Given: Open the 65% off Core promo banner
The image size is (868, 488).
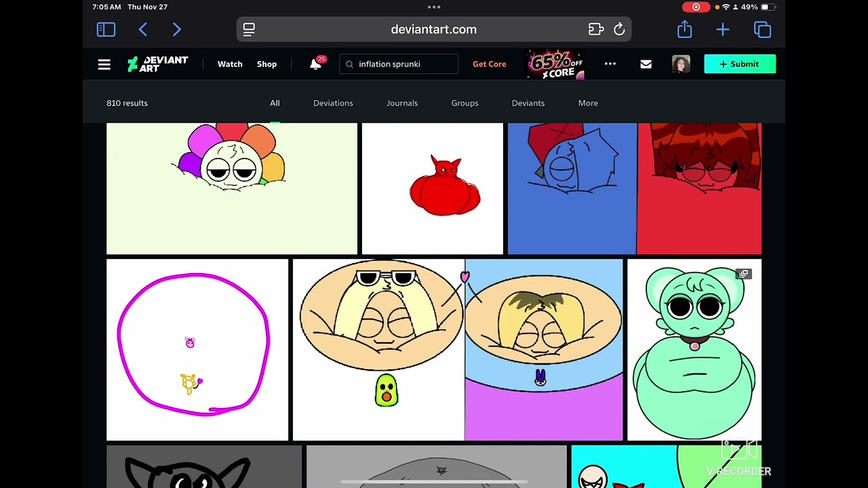Looking at the screenshot, I should 556,64.
